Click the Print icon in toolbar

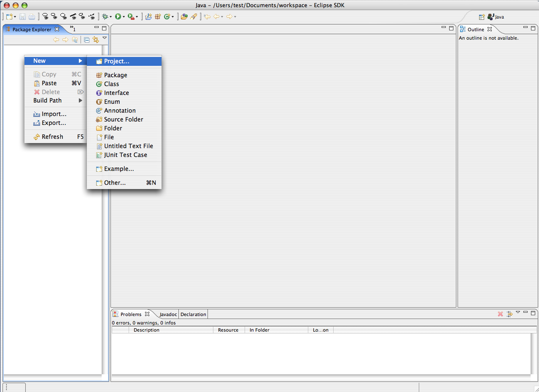pyautogui.click(x=32, y=16)
